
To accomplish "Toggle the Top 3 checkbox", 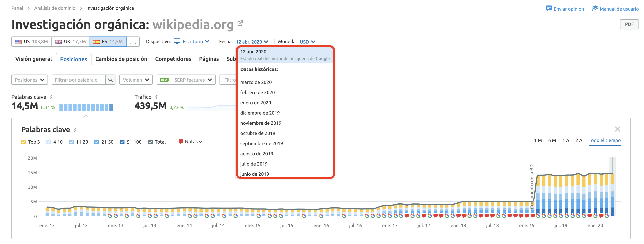I will coord(24,142).
